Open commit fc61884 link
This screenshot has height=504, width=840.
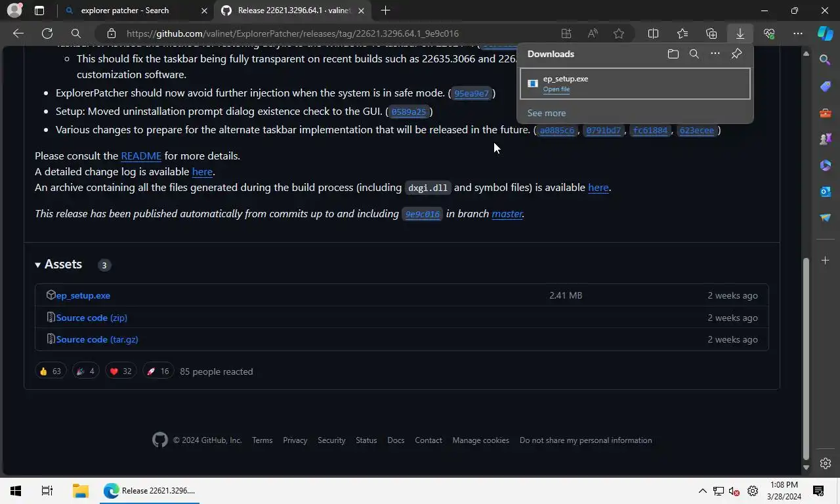point(650,130)
